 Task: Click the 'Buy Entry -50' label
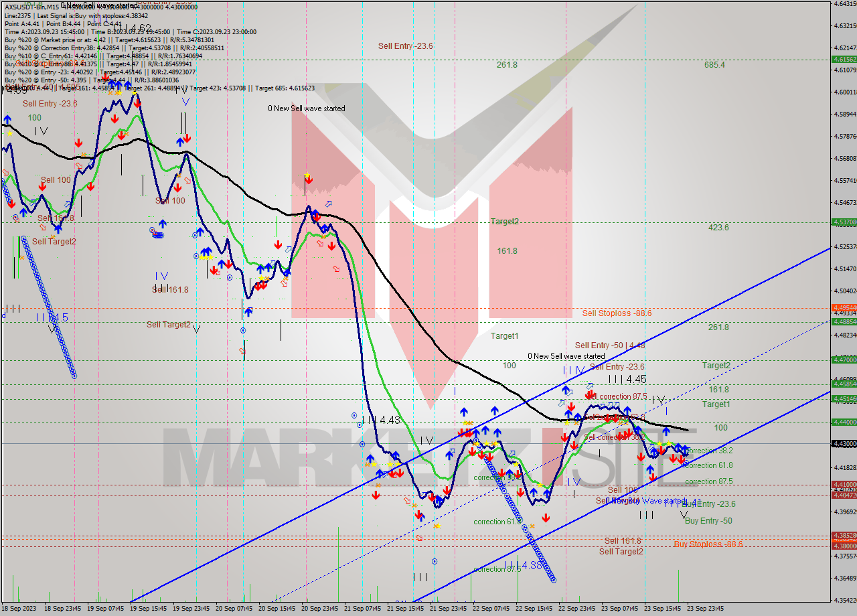(x=708, y=521)
